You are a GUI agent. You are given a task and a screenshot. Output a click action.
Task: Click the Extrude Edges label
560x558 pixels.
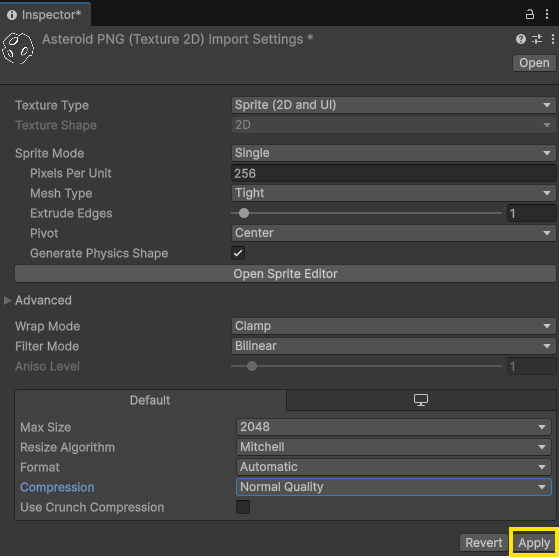coord(71,213)
